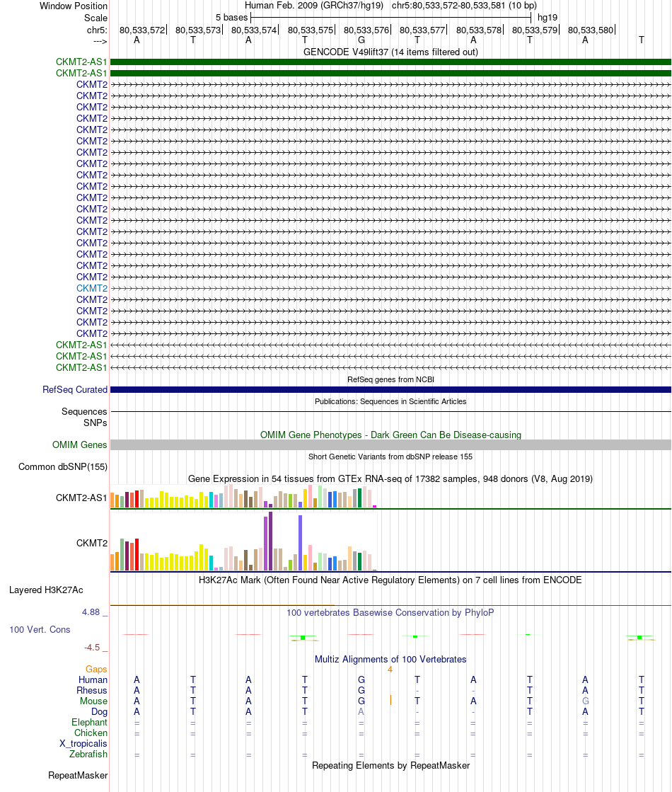Viewport: 672px width, 792px height.
Task: Click the '5 bases' scale bar label
Action: click(231, 17)
